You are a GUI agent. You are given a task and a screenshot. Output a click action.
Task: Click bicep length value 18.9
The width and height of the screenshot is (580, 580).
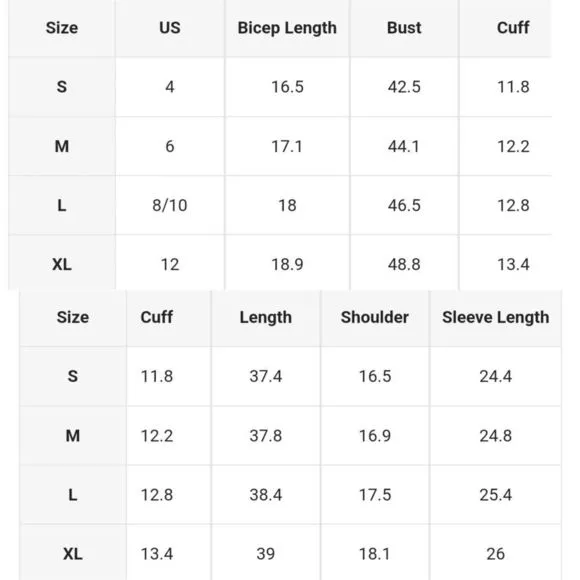[287, 264]
